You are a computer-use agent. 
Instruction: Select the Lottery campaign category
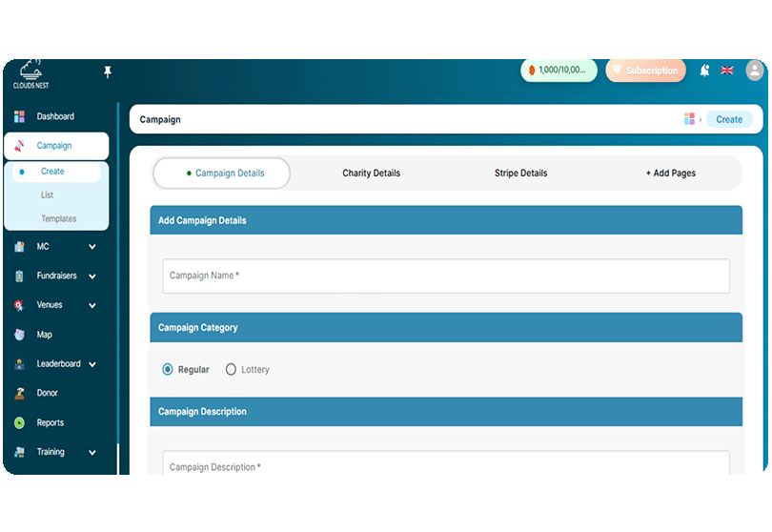click(x=231, y=370)
